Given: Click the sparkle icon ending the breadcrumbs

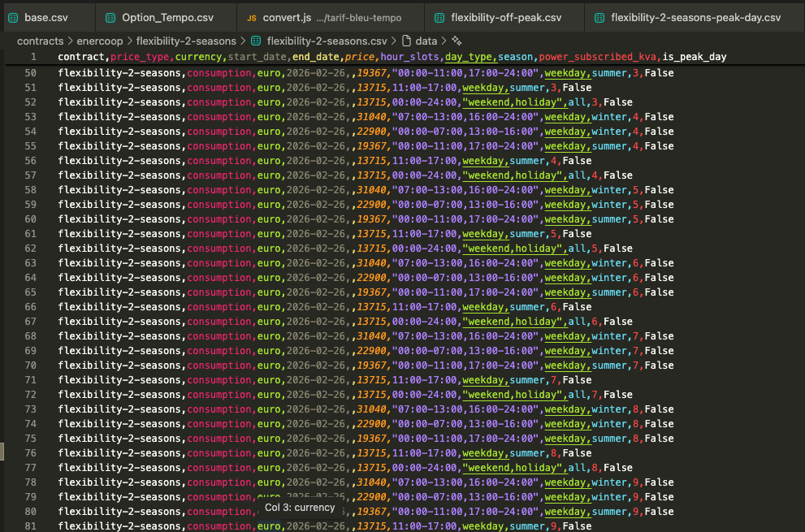Looking at the screenshot, I should (457, 41).
